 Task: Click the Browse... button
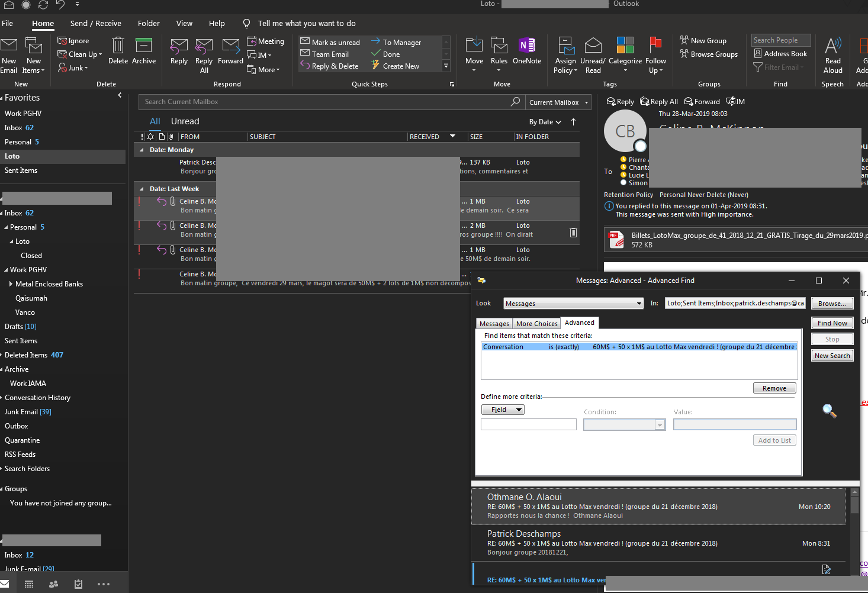pos(832,304)
